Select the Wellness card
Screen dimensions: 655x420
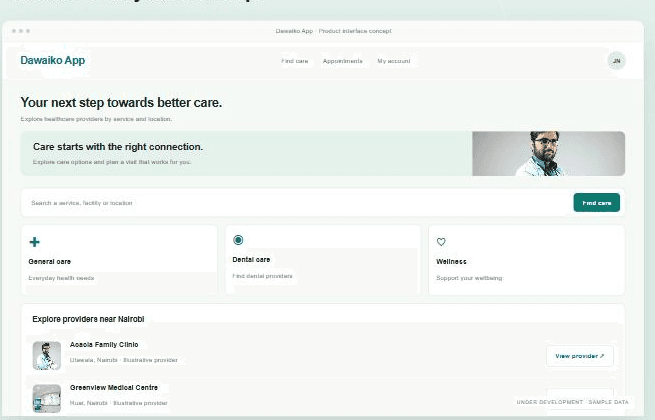(527, 260)
